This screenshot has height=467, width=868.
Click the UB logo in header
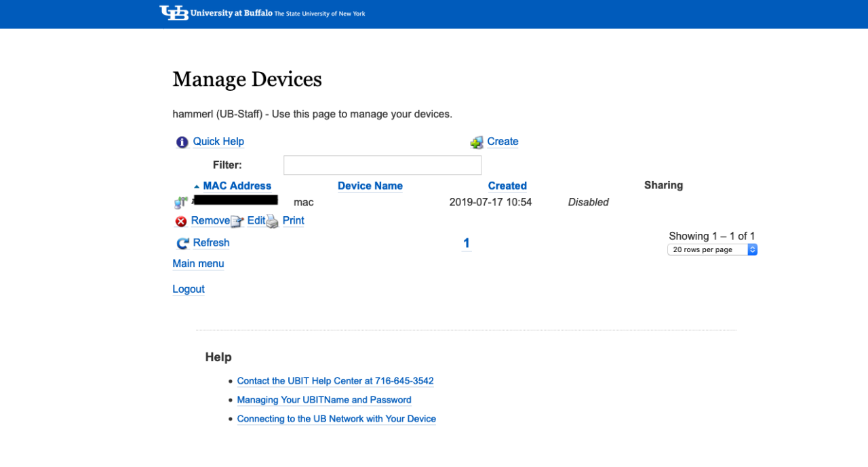pyautogui.click(x=174, y=13)
